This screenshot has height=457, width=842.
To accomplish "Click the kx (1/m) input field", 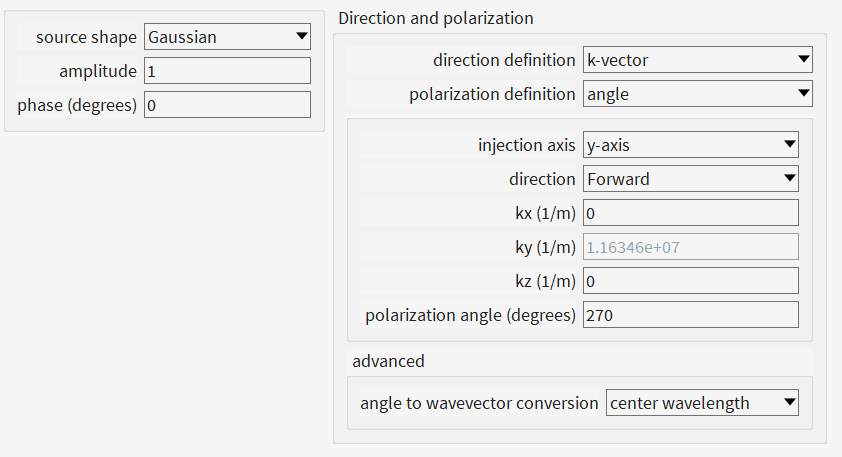I will pyautogui.click(x=691, y=213).
